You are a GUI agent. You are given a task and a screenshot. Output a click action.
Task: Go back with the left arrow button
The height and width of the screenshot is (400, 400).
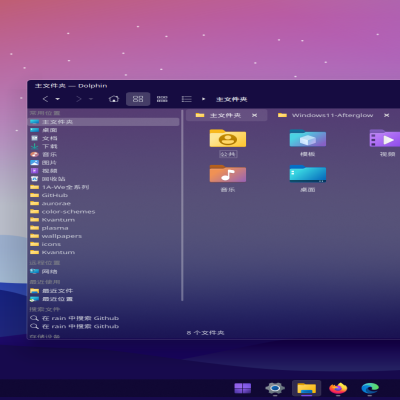tap(46, 99)
